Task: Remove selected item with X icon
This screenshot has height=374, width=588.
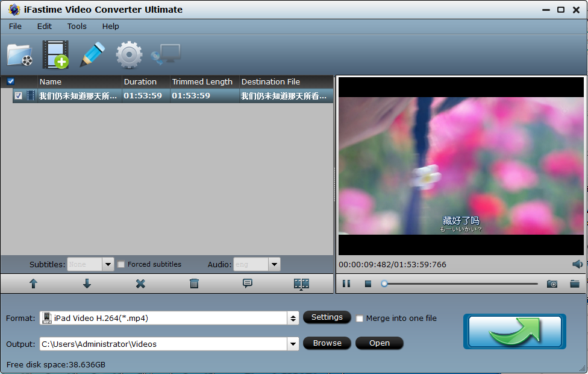Action: pyautogui.click(x=140, y=284)
